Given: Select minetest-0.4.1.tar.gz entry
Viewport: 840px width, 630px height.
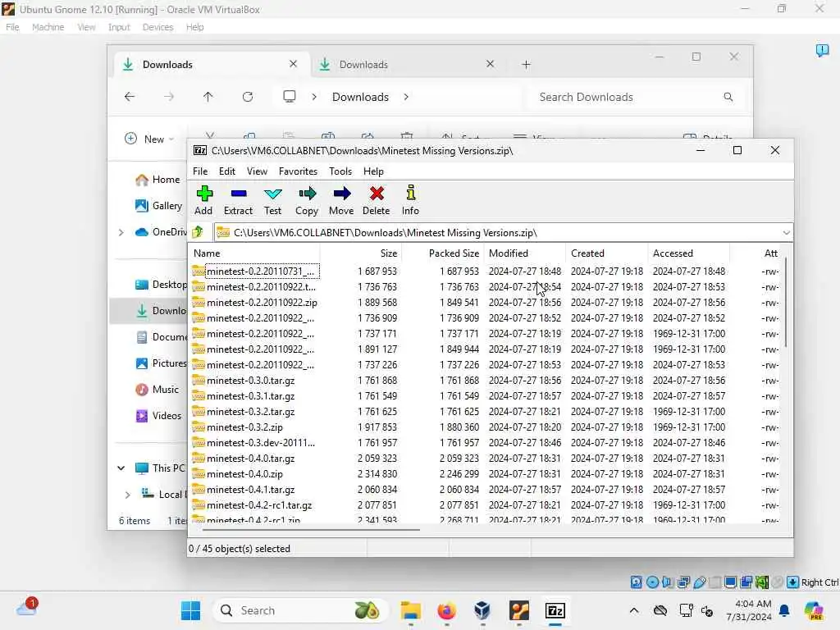Looking at the screenshot, I should tap(485, 489).
